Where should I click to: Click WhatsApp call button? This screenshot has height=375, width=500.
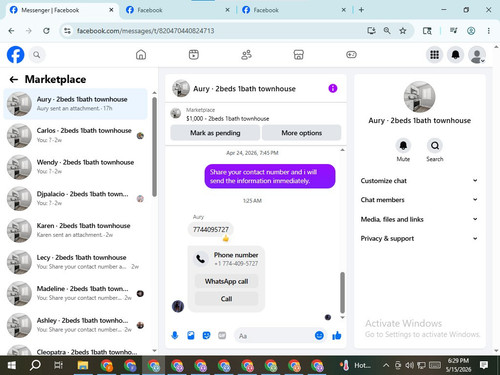tap(226, 281)
